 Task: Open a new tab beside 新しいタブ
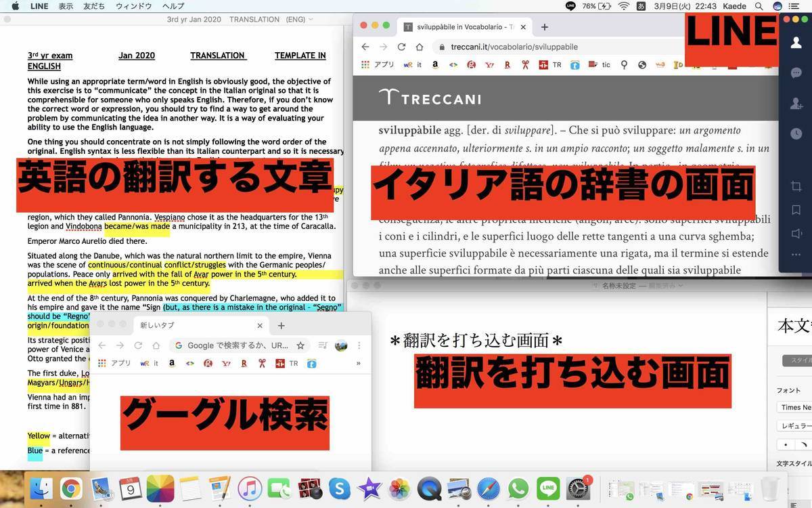pyautogui.click(x=281, y=326)
